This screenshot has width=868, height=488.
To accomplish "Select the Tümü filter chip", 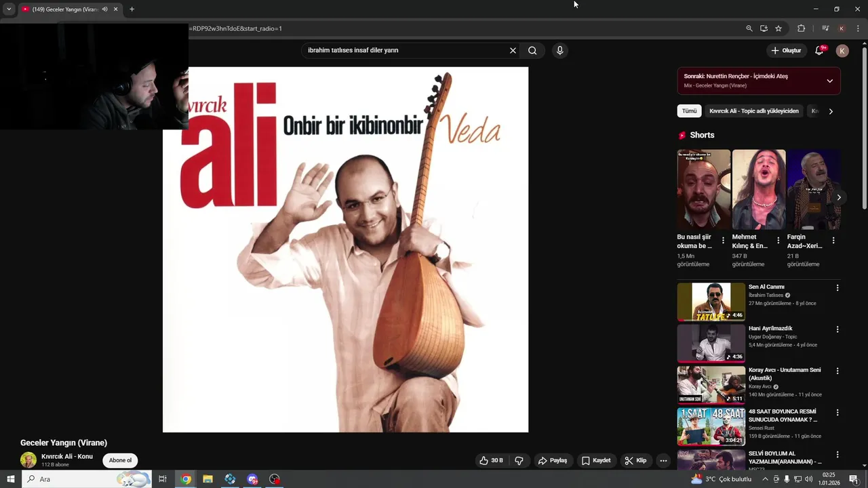I will (x=689, y=111).
